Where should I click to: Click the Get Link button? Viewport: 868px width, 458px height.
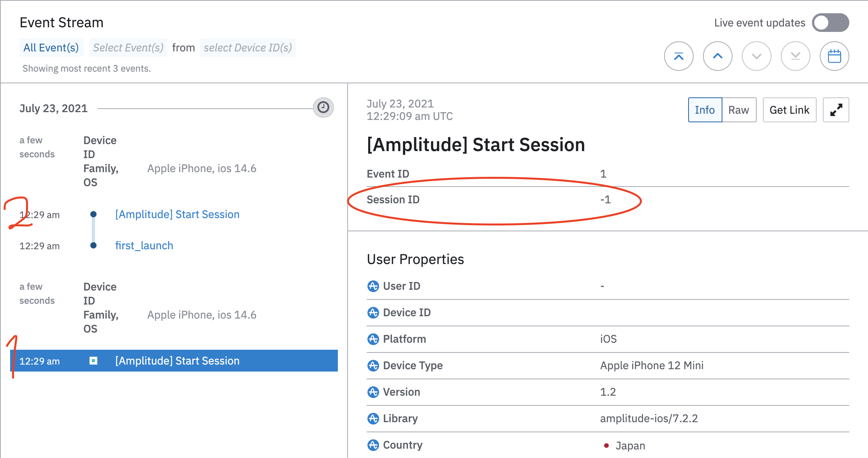[789, 110]
